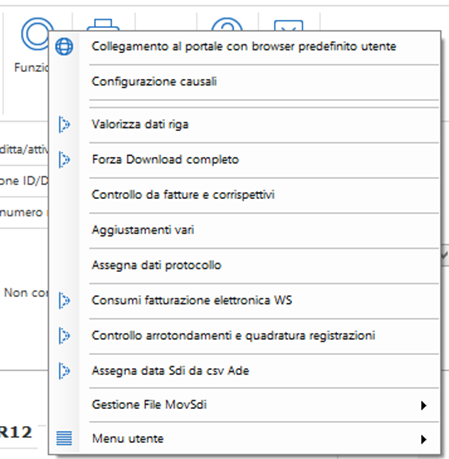The image size is (449, 459).
Task: Click the run icon beside Valorizza dati riga
Action: [64, 124]
